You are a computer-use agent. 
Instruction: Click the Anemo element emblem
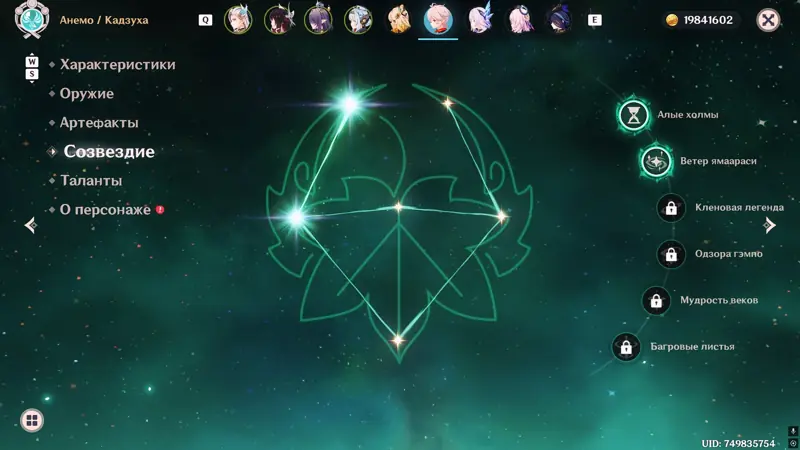pyautogui.click(x=32, y=19)
